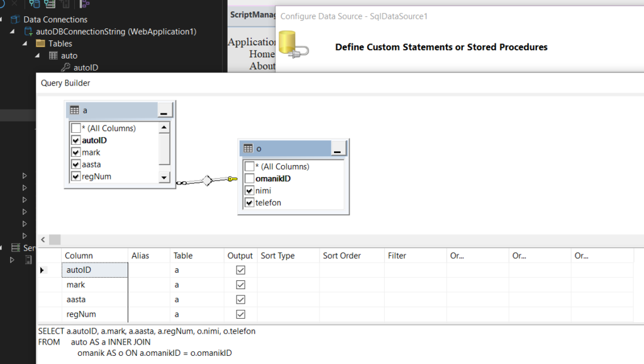644x364 pixels.
Task: Collapse the autoDBConnectionString node
Action: (x=13, y=31)
